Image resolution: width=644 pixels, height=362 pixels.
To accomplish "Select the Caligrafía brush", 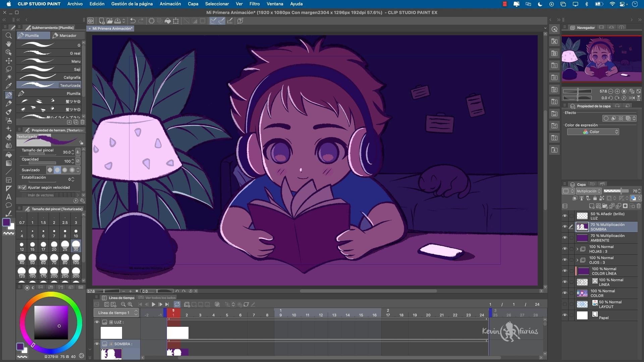I will point(50,77).
